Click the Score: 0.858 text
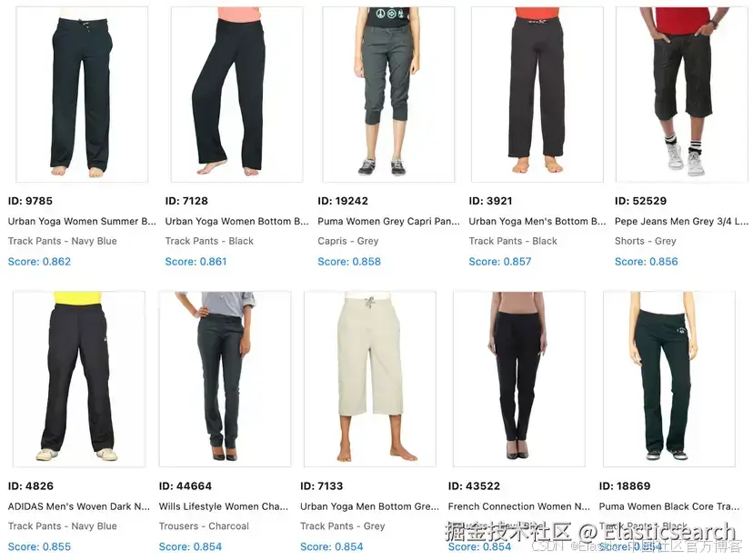753x560 pixels. pyautogui.click(x=349, y=262)
